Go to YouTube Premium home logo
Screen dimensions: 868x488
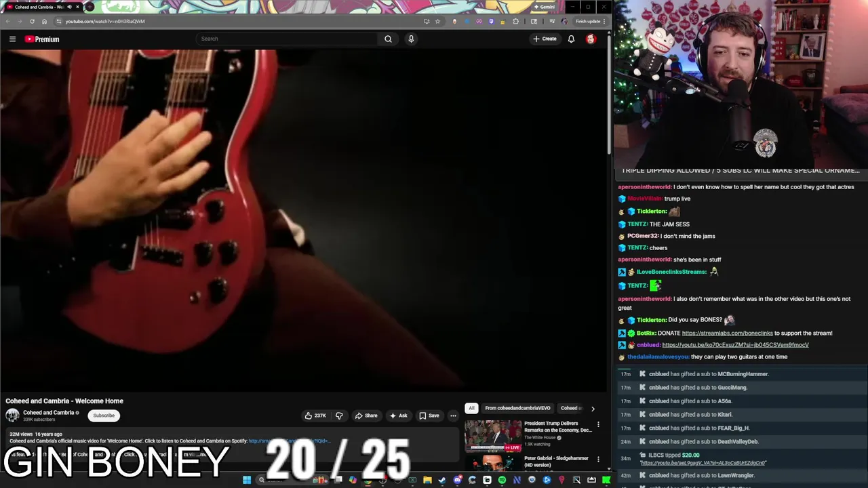pyautogui.click(x=42, y=39)
